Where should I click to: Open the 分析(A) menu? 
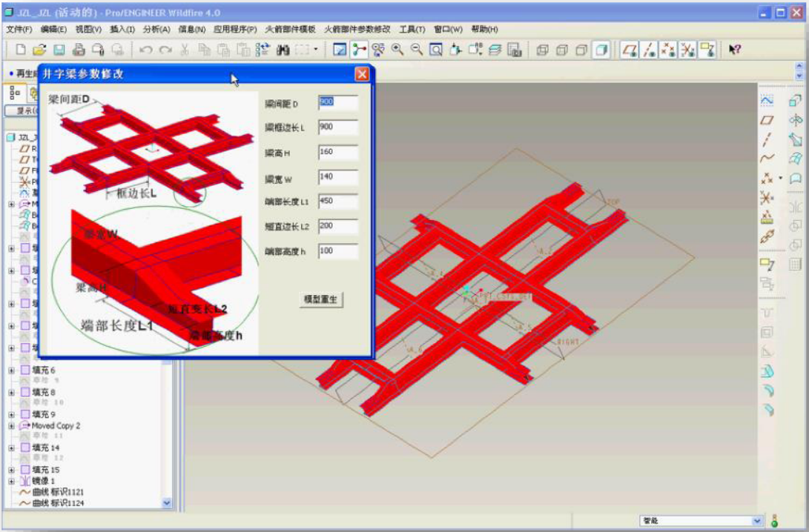pyautogui.click(x=157, y=30)
